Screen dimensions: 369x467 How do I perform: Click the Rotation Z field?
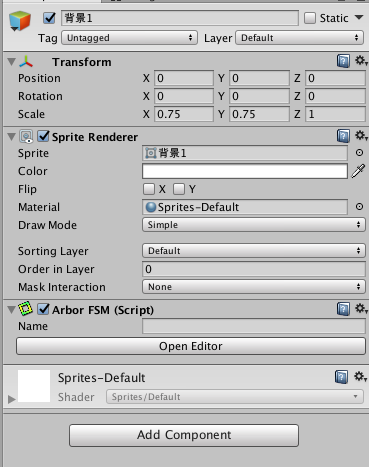click(x=335, y=96)
